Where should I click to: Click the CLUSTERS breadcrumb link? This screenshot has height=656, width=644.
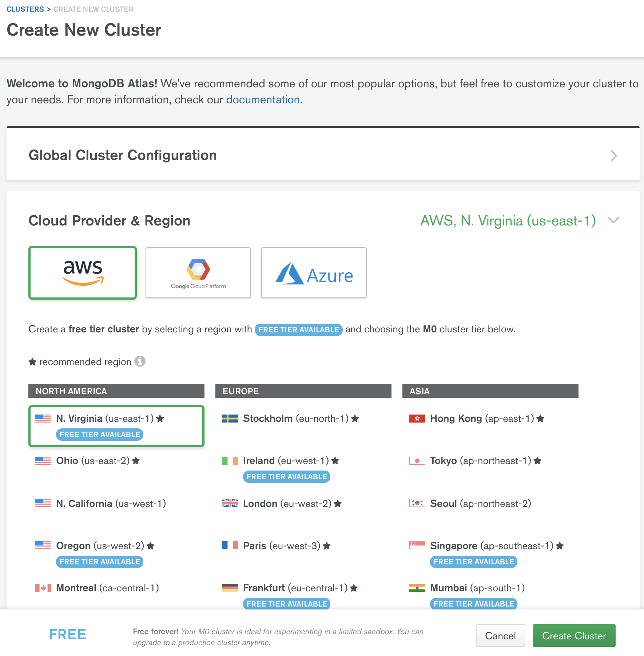[x=25, y=9]
